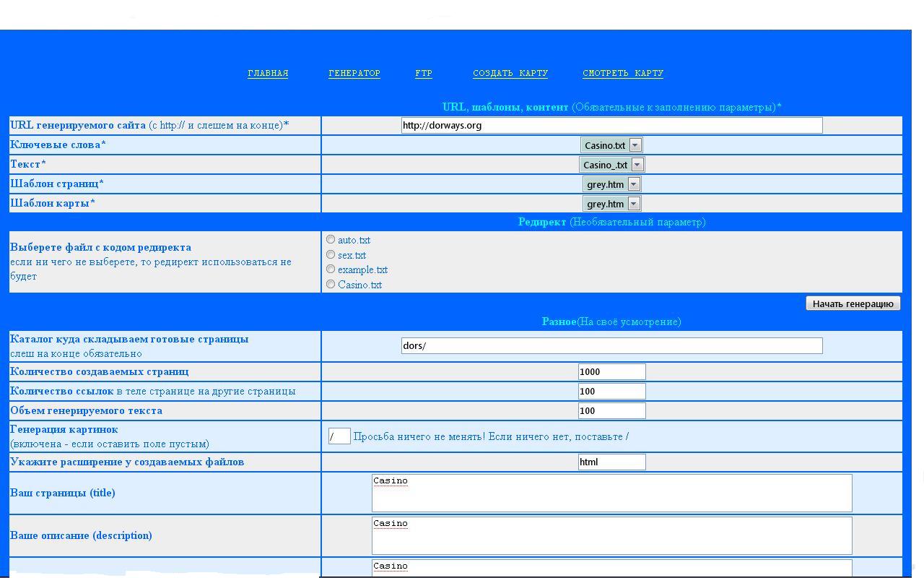Screen dimensions: 924x578
Task: Click the СОЗДАТЬ КАРТУ link
Action: point(510,73)
